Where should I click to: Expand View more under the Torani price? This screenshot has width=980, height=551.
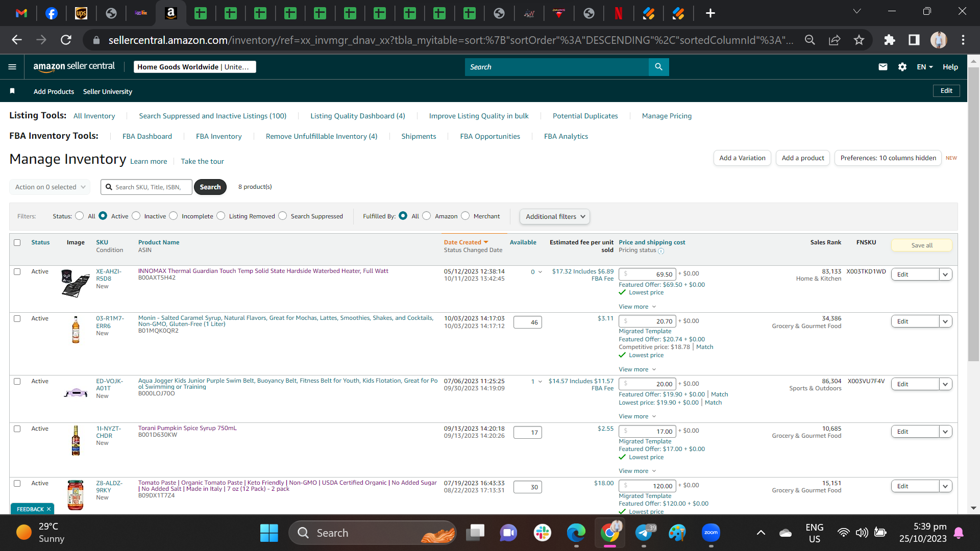pos(637,471)
